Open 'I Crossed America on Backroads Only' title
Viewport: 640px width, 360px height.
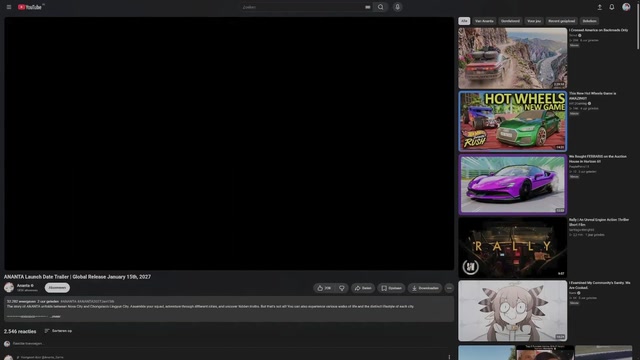pyautogui.click(x=599, y=30)
